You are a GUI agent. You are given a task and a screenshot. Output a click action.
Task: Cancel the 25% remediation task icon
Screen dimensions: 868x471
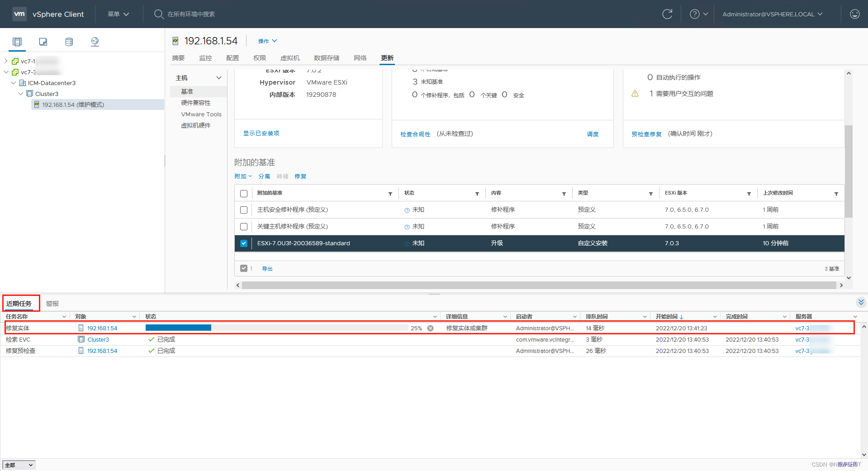(x=431, y=328)
